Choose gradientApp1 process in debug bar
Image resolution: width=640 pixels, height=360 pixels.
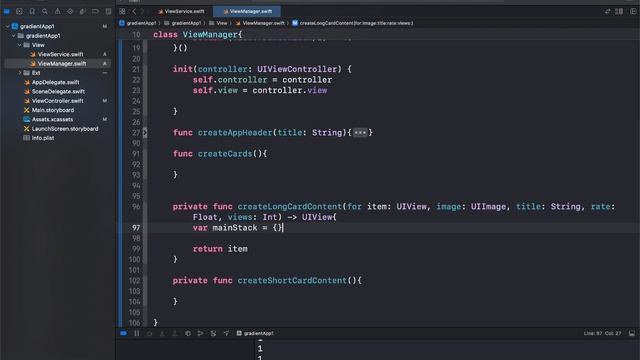255,333
